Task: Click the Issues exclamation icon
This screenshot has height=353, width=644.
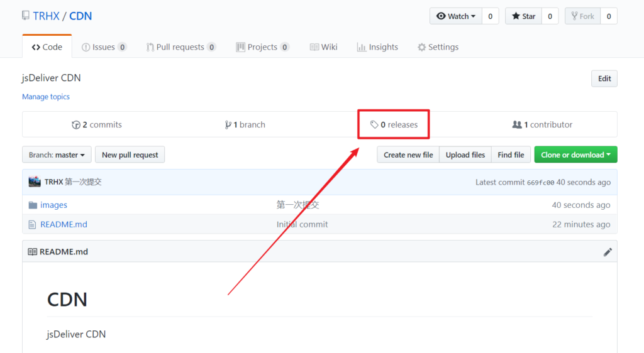Action: [x=86, y=47]
